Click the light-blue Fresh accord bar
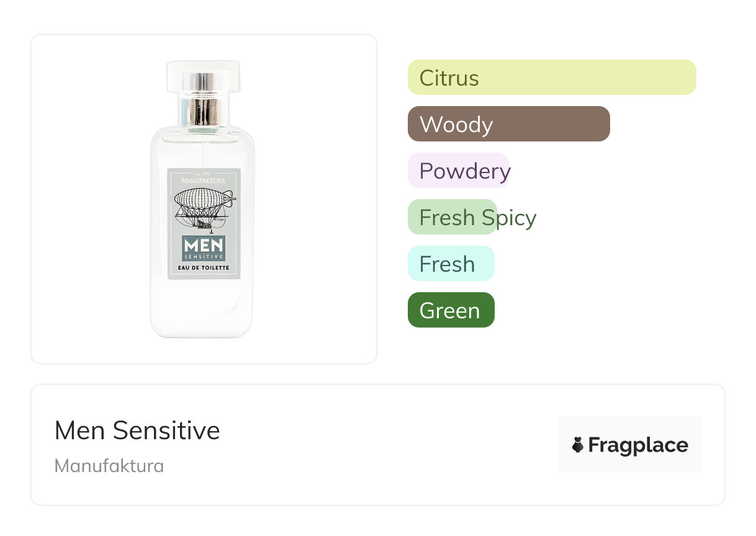 [451, 264]
